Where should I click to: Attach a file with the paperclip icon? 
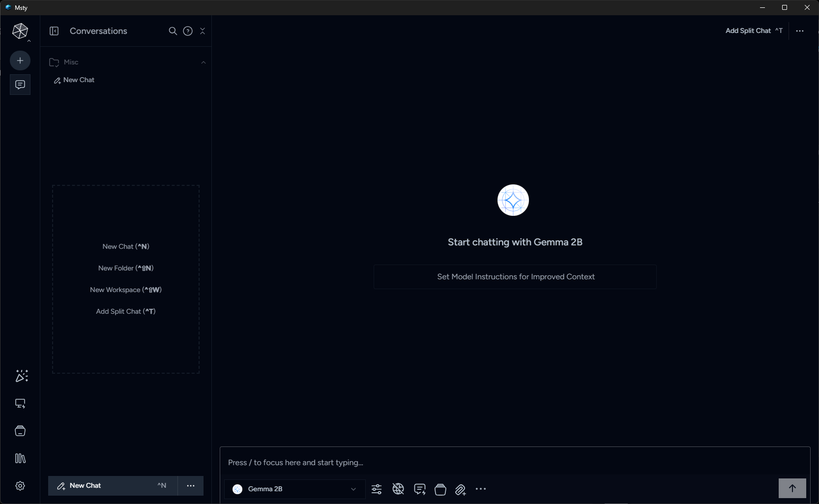[x=460, y=489]
